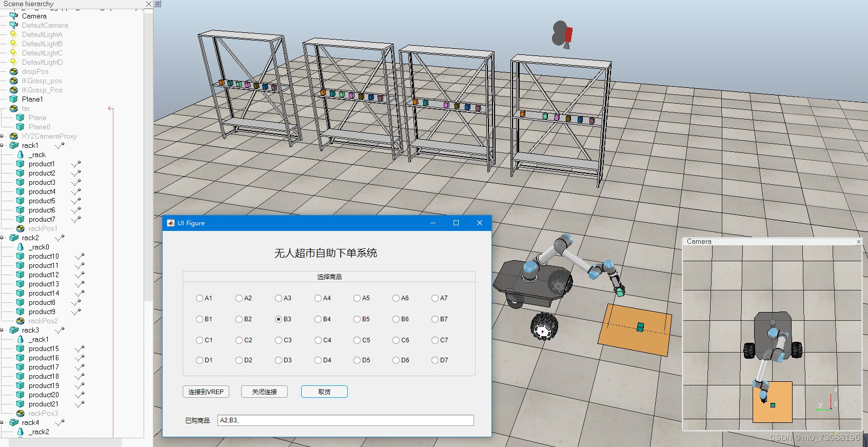Collapse the rack2 tree node
The height and width of the screenshot is (447, 868).
coord(2,238)
